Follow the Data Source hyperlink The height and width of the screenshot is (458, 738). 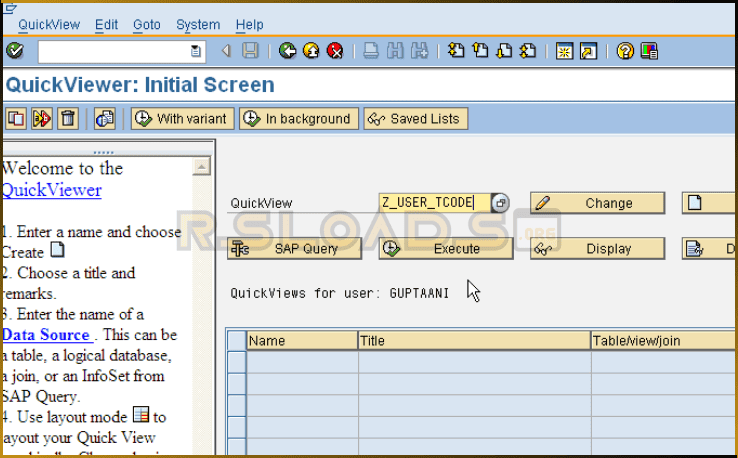click(47, 335)
